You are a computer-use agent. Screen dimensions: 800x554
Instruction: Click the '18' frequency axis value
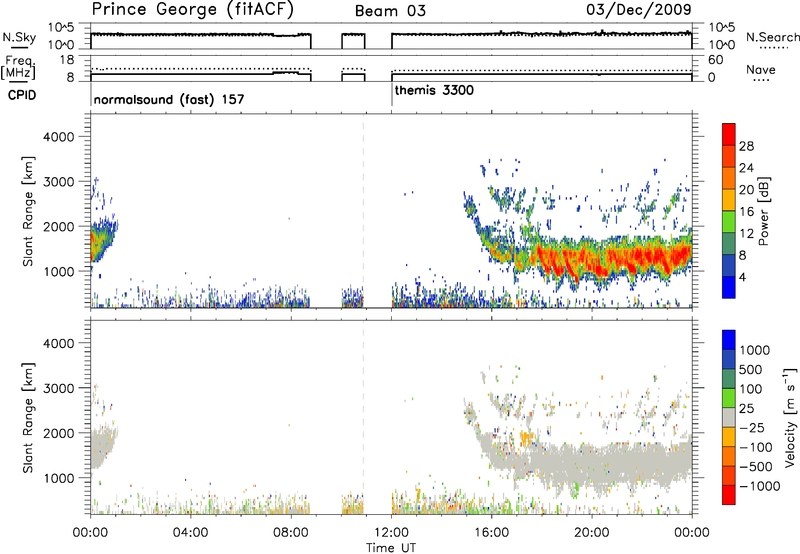pyautogui.click(x=67, y=60)
